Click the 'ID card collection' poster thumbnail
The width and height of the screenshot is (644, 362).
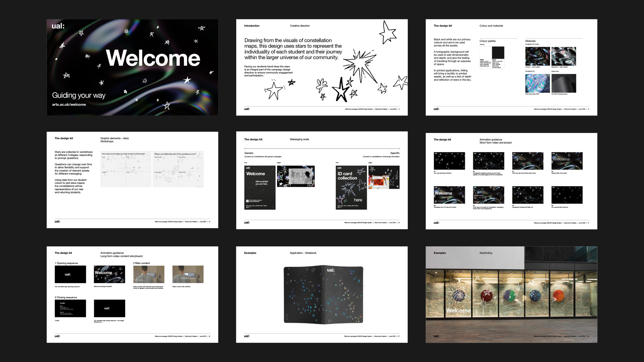click(x=351, y=187)
